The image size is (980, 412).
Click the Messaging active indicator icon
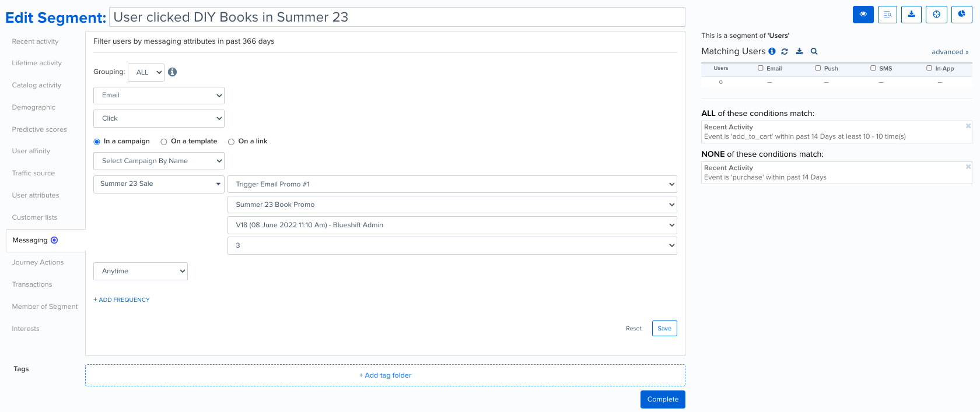tap(54, 240)
